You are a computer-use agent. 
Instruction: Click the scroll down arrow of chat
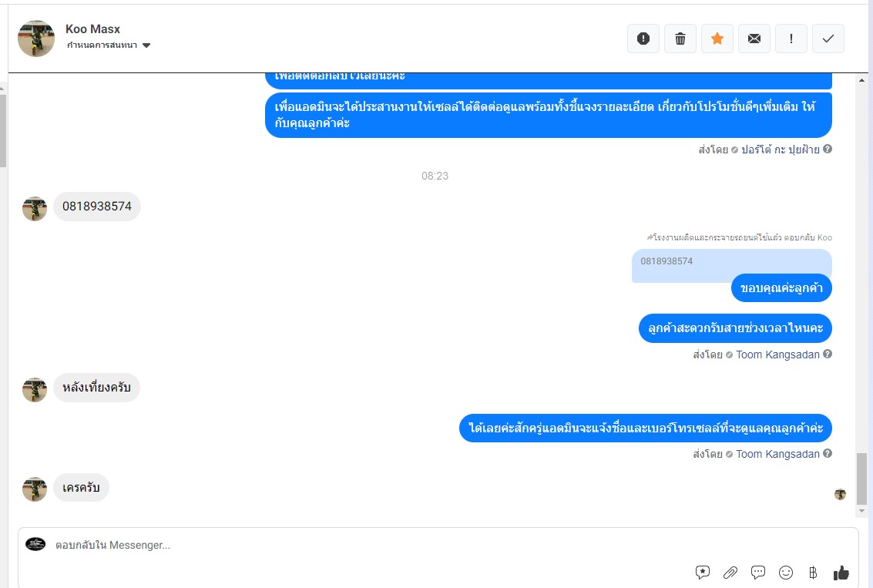[862, 511]
